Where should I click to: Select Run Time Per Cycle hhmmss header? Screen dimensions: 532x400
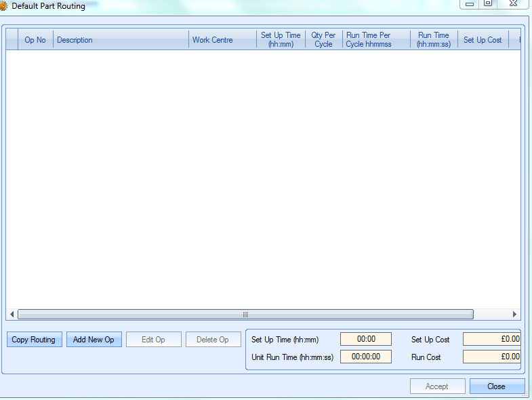376,40
